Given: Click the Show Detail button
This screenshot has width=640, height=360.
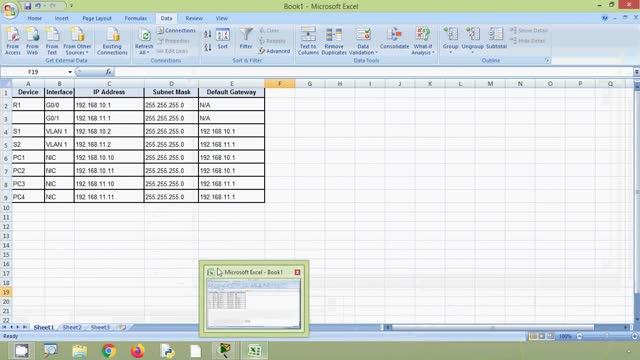Looking at the screenshot, I should pos(529,30).
